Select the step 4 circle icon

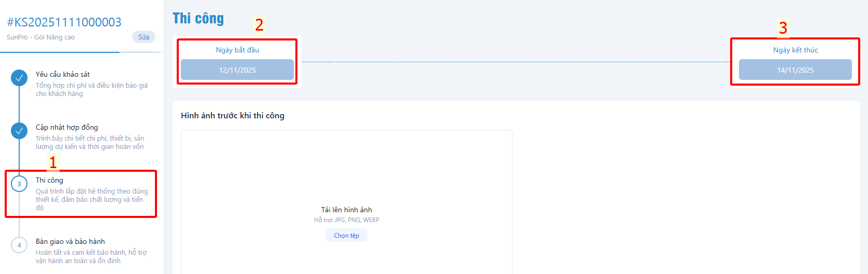point(19,245)
